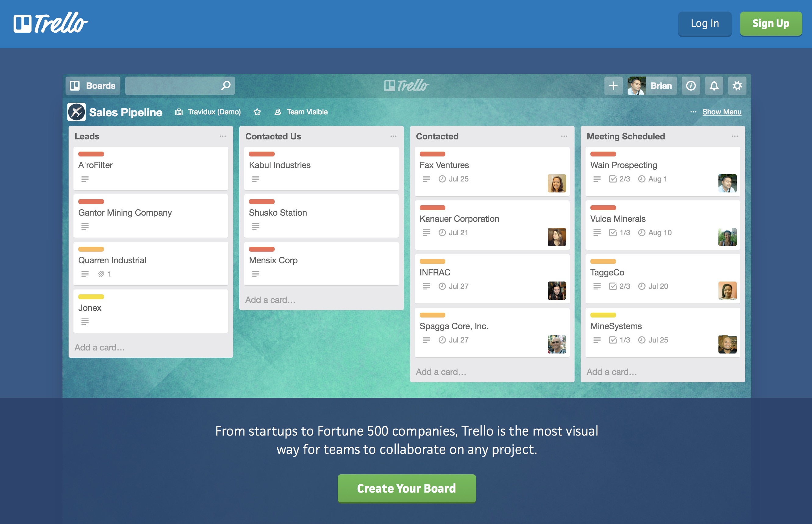This screenshot has height=524, width=812.
Task: Click the Brian profile avatar
Action: [634, 85]
